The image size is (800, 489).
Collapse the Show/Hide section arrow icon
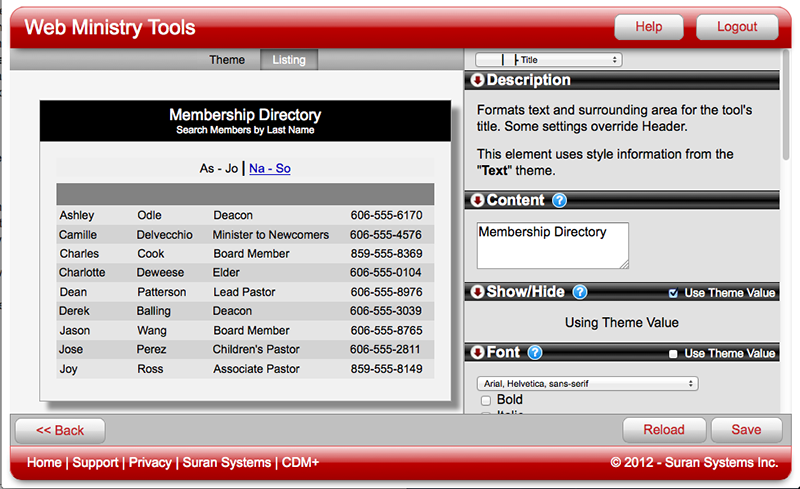[x=477, y=293]
